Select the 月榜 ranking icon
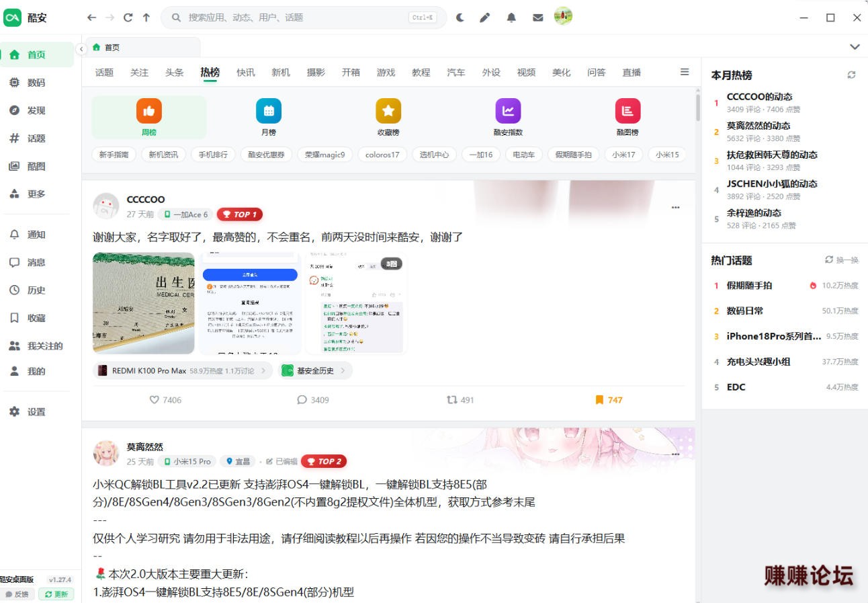Image resolution: width=868 pixels, height=603 pixels. 269,111
